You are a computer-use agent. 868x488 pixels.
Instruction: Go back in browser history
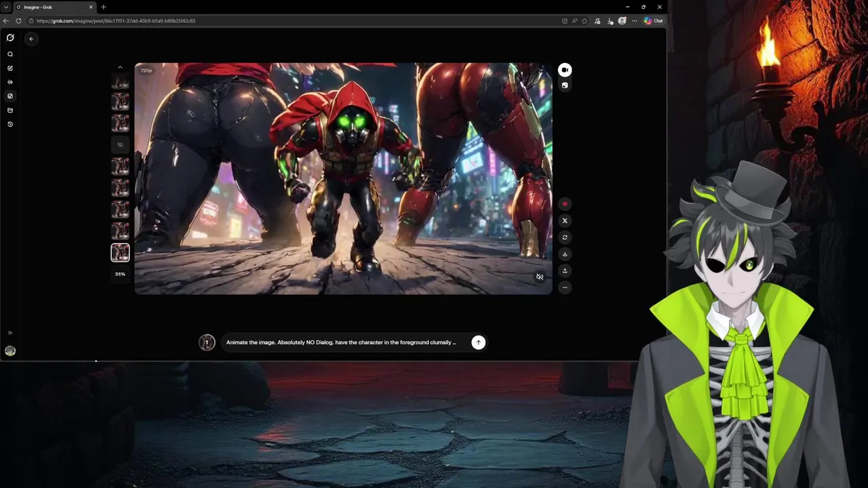click(x=6, y=21)
